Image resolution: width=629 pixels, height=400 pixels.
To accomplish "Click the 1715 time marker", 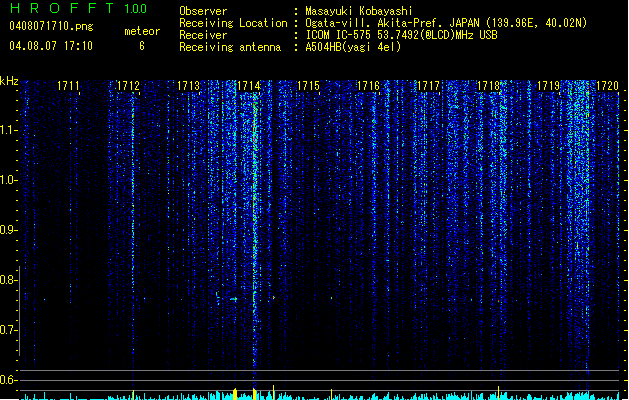I will click(308, 86).
